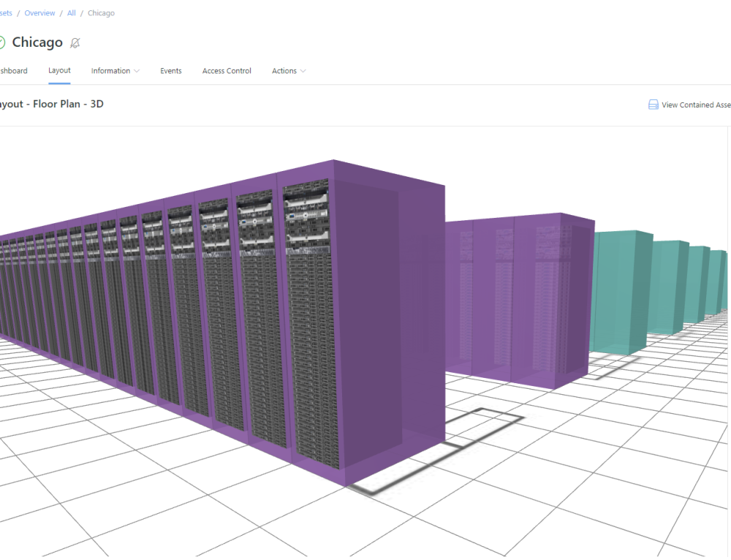Click the server rack icon near View Contained Assets
This screenshot has width=731, height=560.
pos(653,105)
